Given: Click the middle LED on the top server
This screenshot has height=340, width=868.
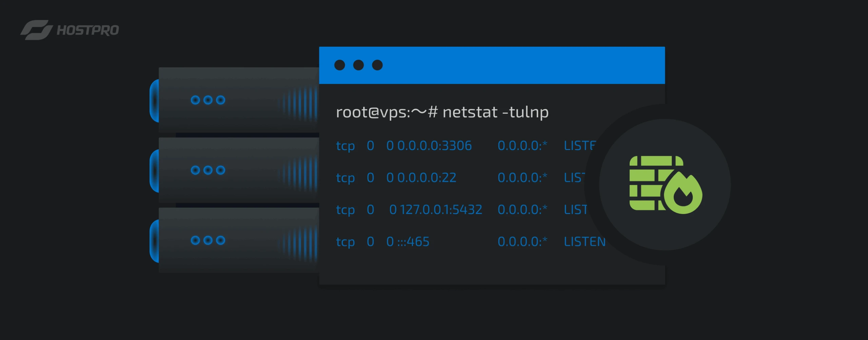Looking at the screenshot, I should click(208, 100).
